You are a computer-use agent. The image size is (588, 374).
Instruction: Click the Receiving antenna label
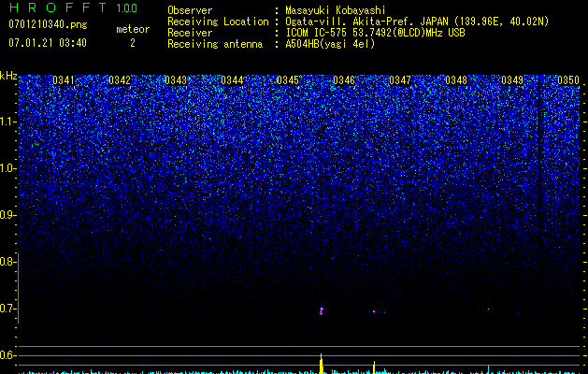[215, 44]
